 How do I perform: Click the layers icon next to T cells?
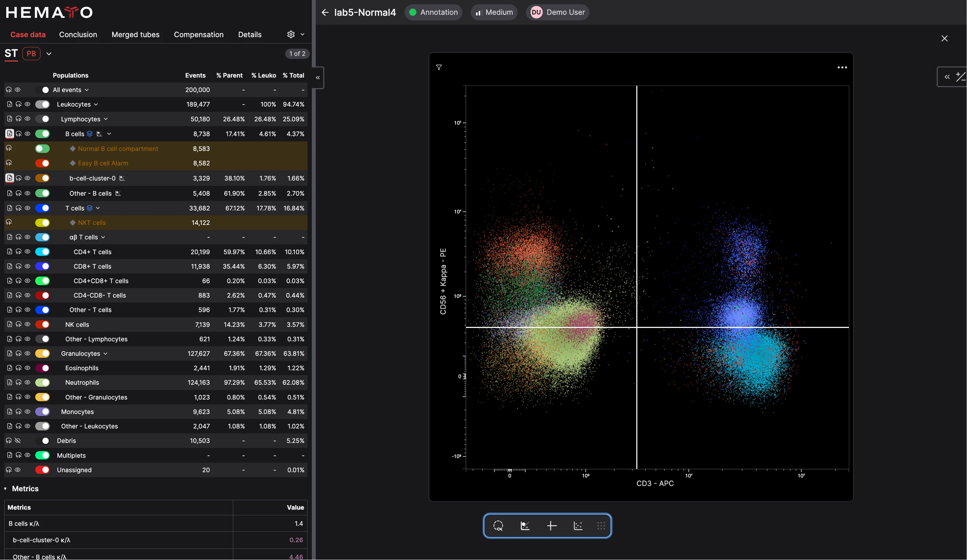(90, 208)
